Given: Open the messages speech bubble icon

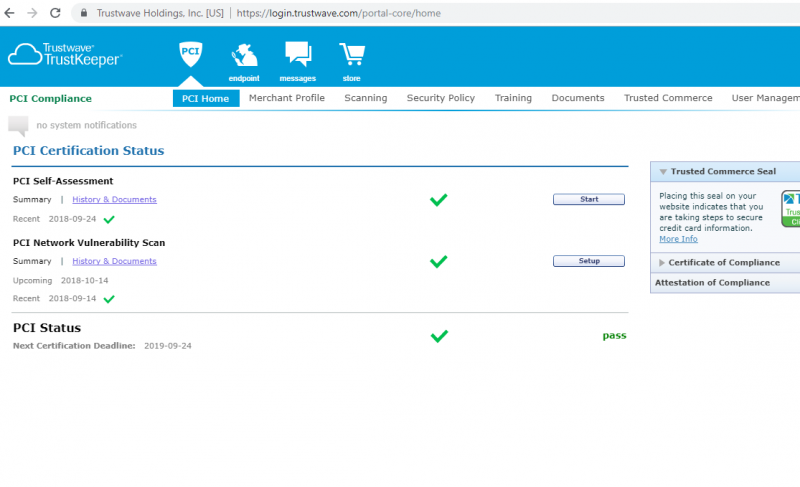Looking at the screenshot, I should [x=297, y=55].
